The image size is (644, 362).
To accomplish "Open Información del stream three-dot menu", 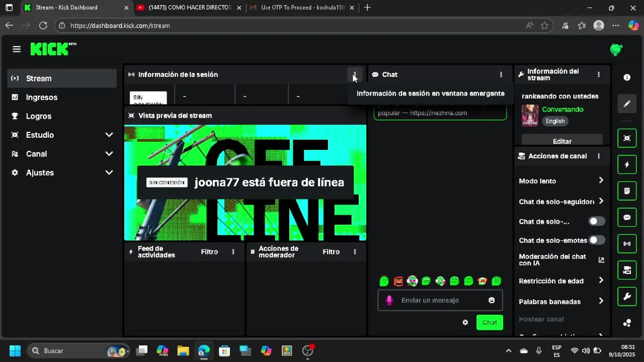I will pos(598,74).
